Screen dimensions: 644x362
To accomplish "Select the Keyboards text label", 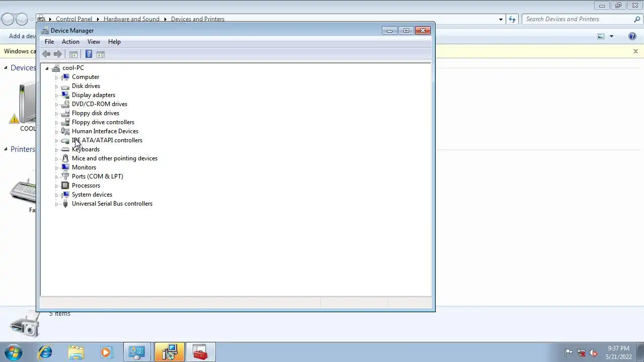I will pos(86,149).
